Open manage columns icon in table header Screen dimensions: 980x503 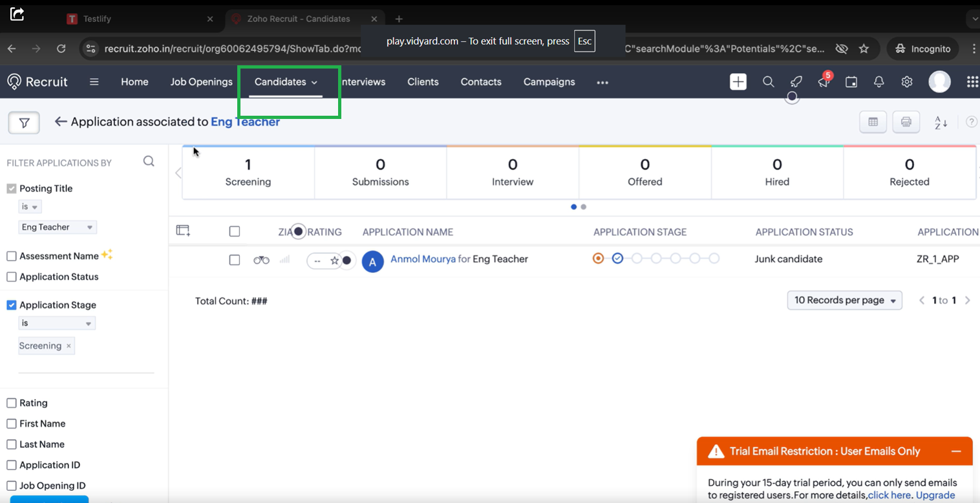(183, 231)
